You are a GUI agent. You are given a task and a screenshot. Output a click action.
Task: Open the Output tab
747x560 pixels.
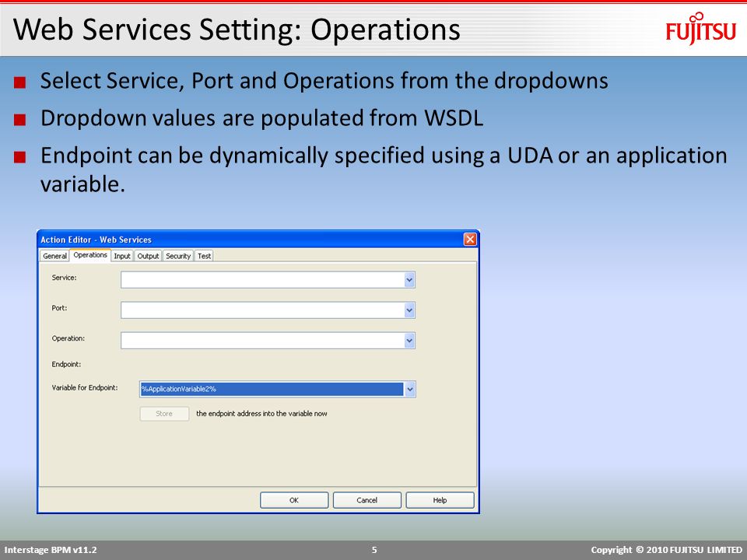148,256
